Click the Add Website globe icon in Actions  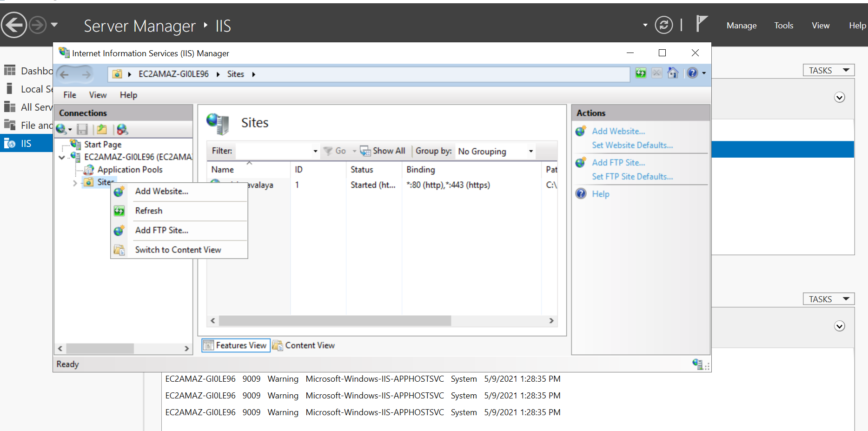tap(581, 131)
